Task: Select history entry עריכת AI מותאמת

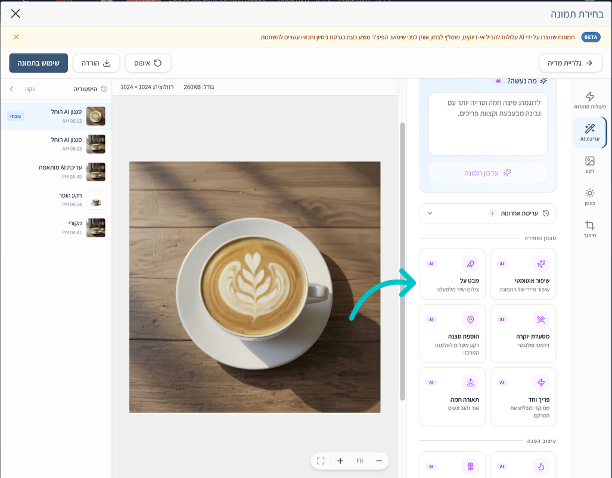Action: click(56, 172)
